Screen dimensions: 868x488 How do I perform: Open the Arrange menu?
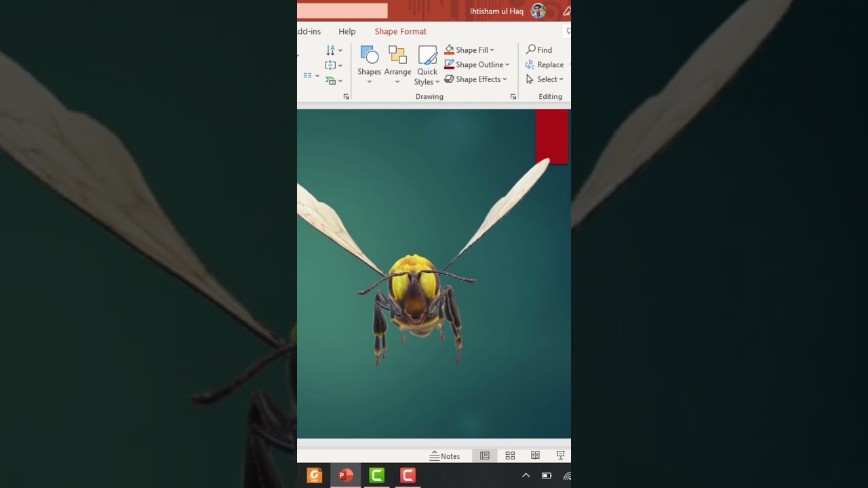[x=397, y=65]
